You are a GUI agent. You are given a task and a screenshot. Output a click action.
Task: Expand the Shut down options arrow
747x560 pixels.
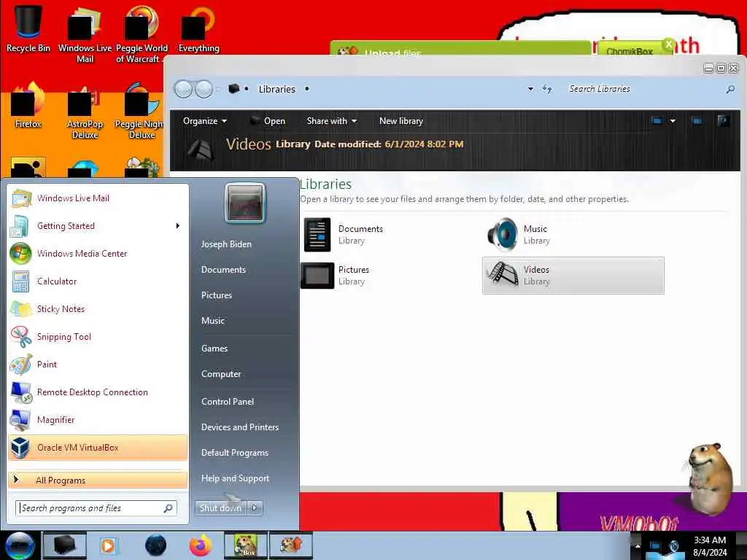click(255, 508)
